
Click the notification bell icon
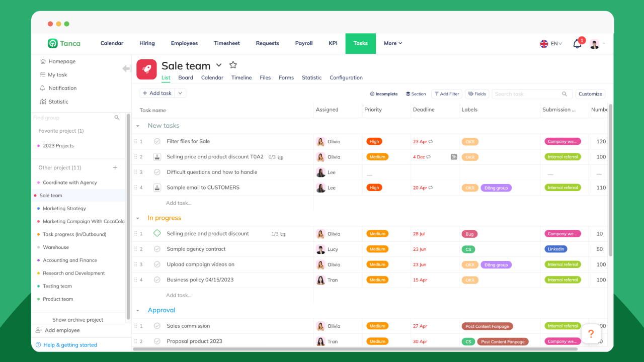coord(577,44)
